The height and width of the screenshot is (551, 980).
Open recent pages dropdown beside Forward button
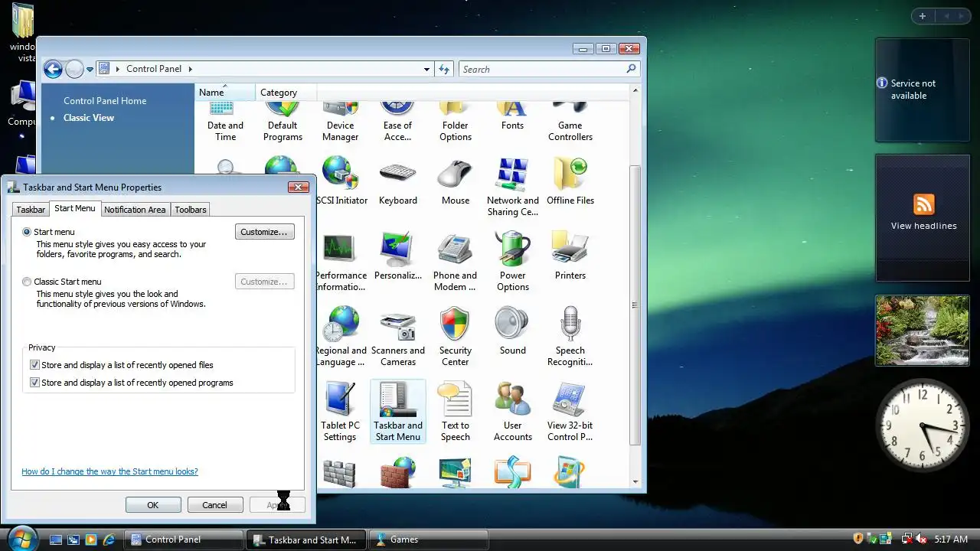point(90,70)
